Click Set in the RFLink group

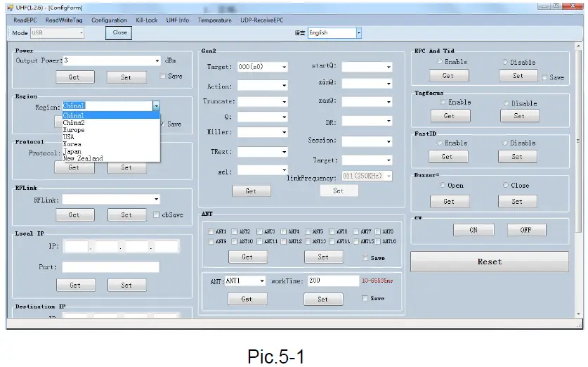coord(126,215)
